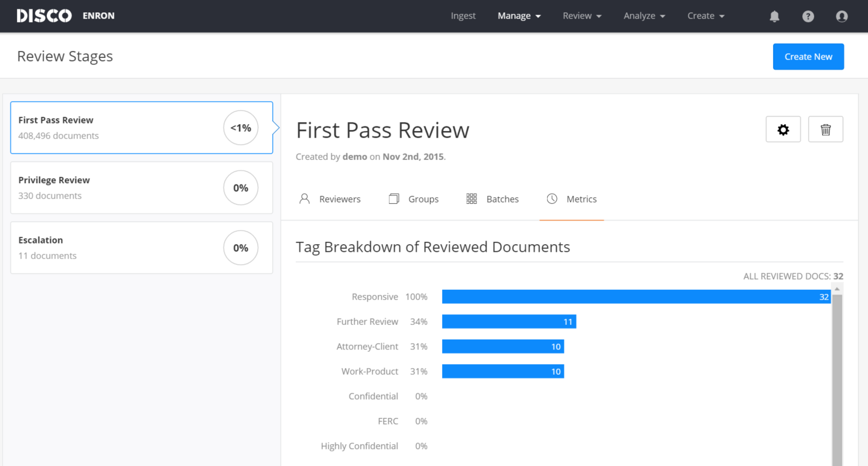This screenshot has width=868, height=466.
Task: Click the 'Tag Breakdown of Reviewed Documents' heading
Action: [433, 247]
